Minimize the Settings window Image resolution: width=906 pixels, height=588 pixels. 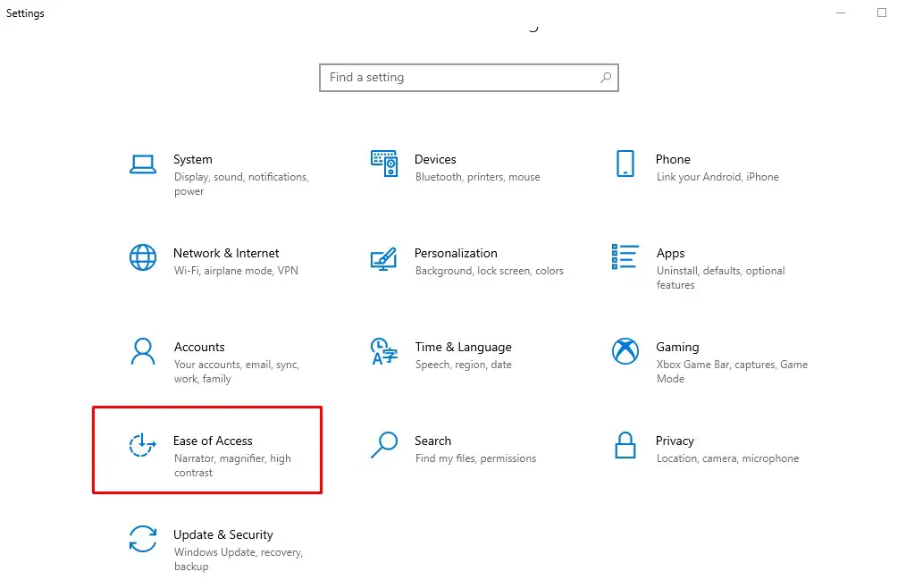[x=841, y=13]
